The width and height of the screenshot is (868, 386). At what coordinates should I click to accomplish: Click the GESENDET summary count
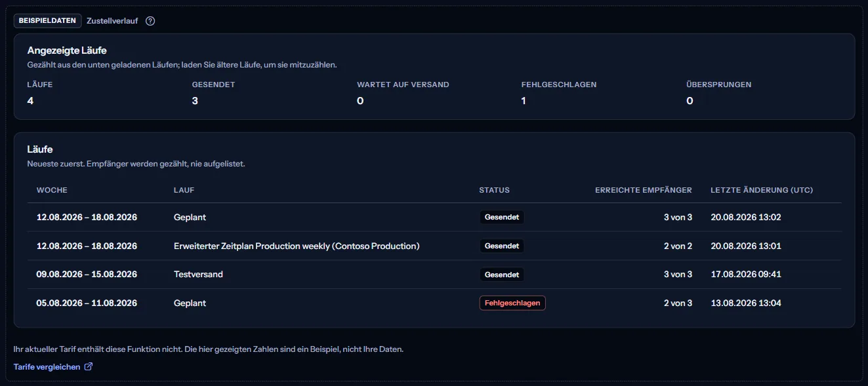pyautogui.click(x=195, y=101)
